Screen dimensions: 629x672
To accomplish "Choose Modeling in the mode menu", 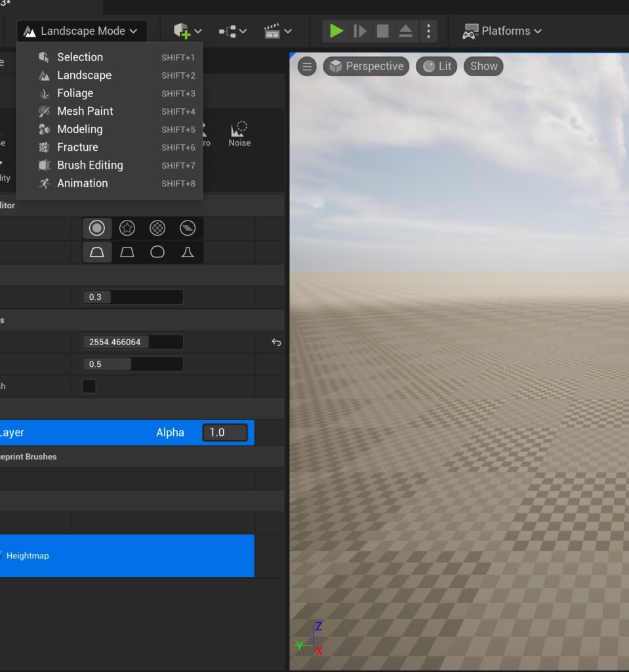I will 79,129.
